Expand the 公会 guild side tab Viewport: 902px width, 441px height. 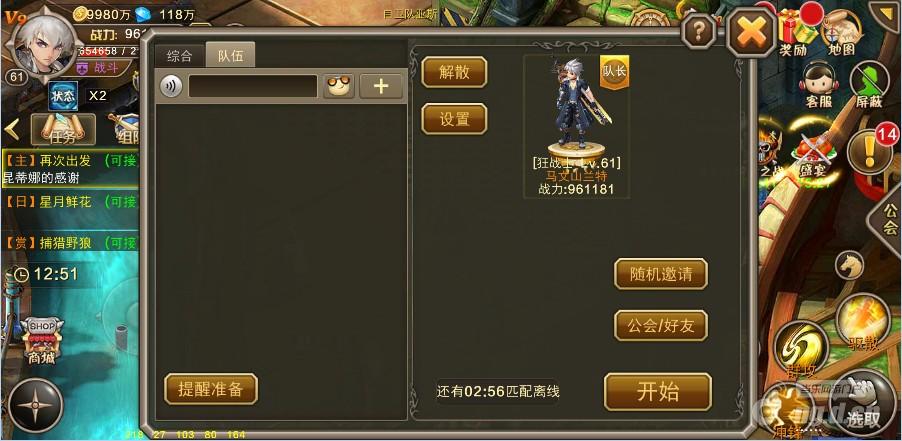[x=888, y=218]
